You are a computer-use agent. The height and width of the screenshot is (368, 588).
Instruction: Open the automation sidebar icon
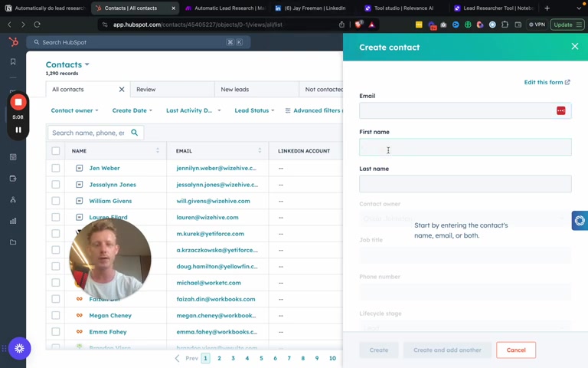click(13, 200)
